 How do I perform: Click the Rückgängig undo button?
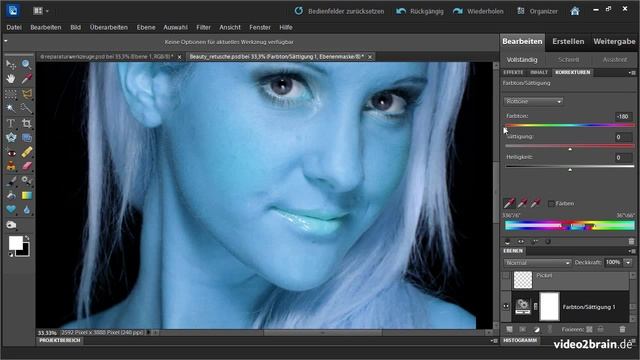pos(420,11)
